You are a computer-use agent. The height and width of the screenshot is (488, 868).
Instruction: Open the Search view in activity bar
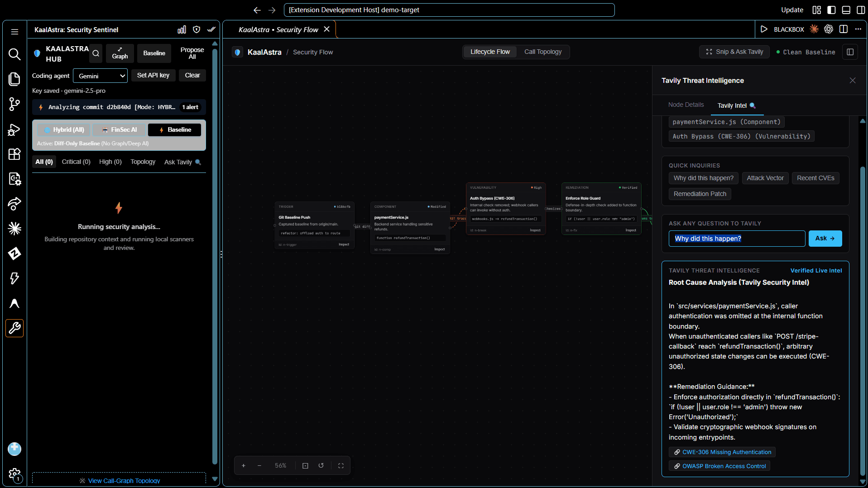pos(14,54)
